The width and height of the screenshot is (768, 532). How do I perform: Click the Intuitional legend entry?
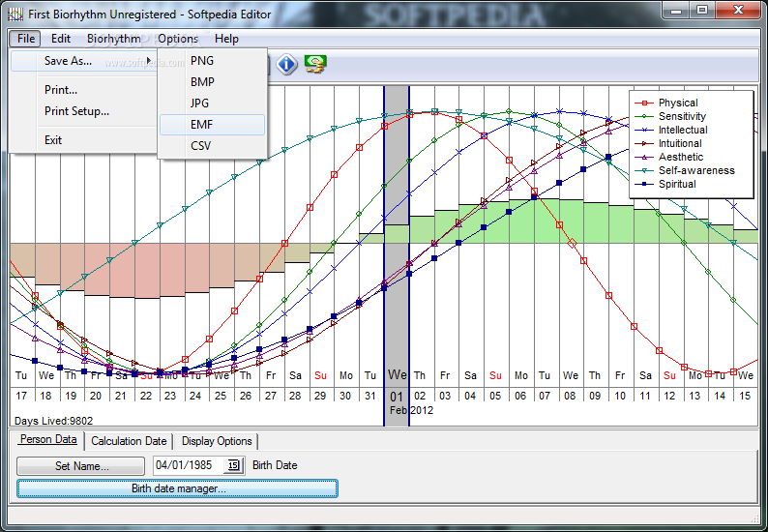(668, 143)
